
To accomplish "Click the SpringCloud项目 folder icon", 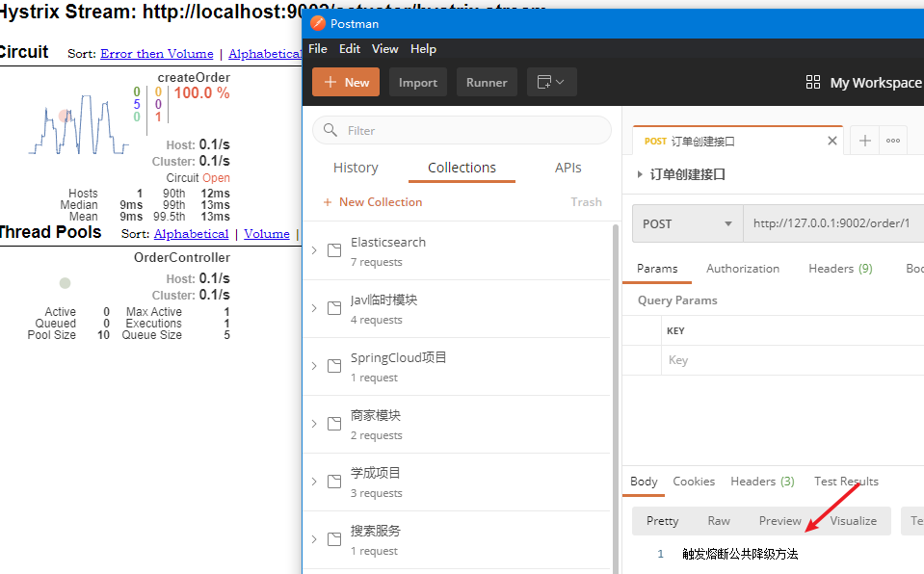I will [334, 366].
